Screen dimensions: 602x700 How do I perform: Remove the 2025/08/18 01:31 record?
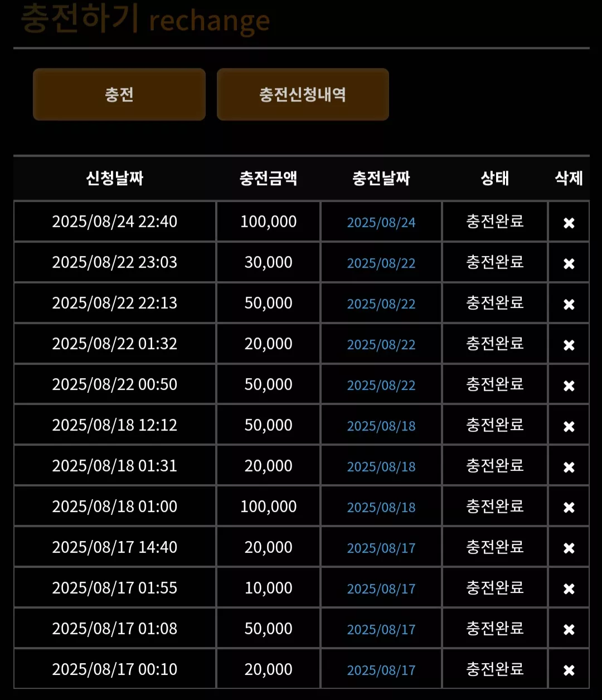click(x=569, y=467)
